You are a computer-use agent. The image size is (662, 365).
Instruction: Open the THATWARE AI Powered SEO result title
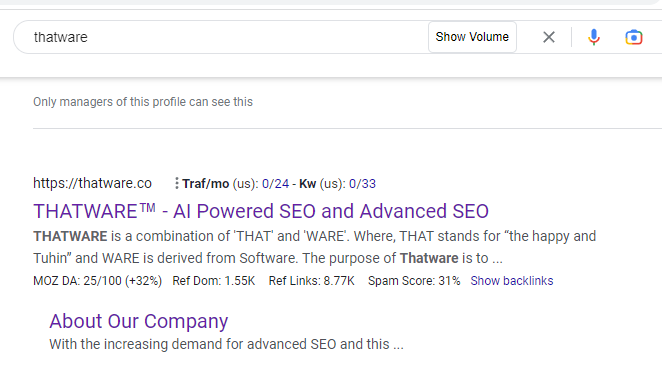[261, 211]
